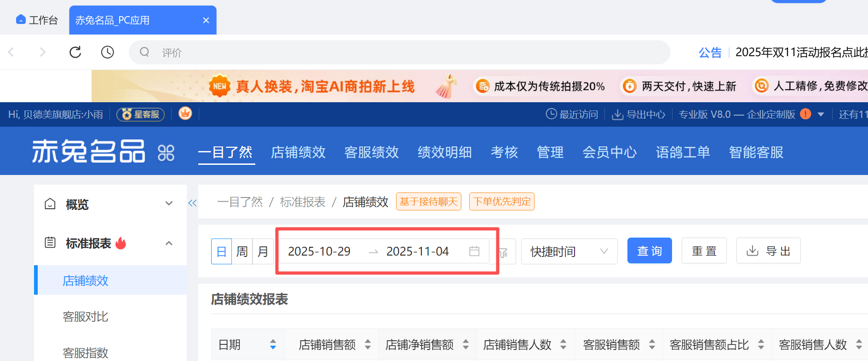
Task: Expand the 概览 sidebar section chevron
Action: (x=169, y=204)
